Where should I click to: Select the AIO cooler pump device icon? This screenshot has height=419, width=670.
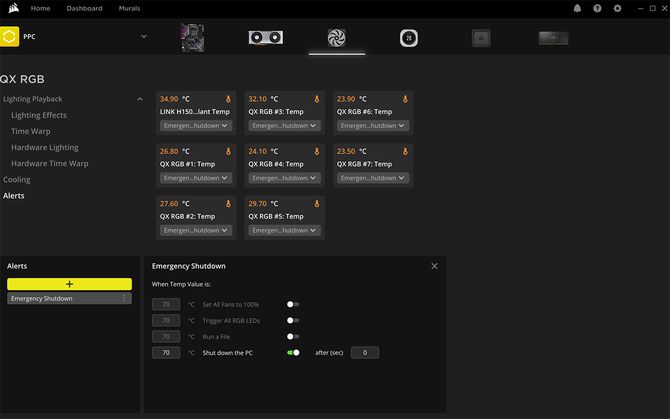coord(408,38)
